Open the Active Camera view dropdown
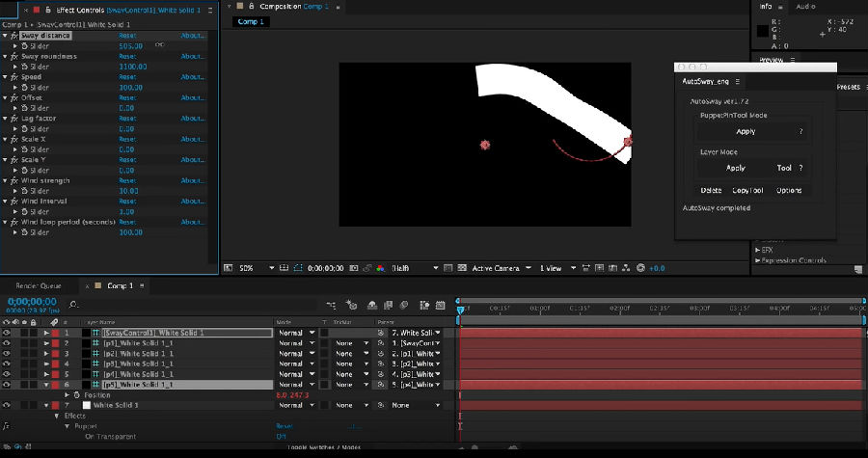868x458 pixels. [496, 268]
